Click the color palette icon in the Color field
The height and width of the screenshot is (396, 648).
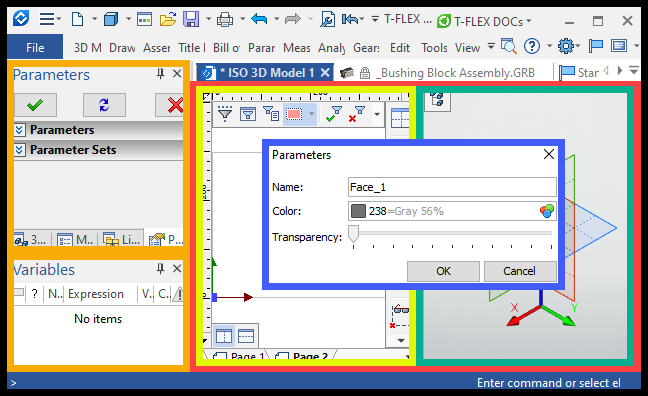[x=546, y=211]
